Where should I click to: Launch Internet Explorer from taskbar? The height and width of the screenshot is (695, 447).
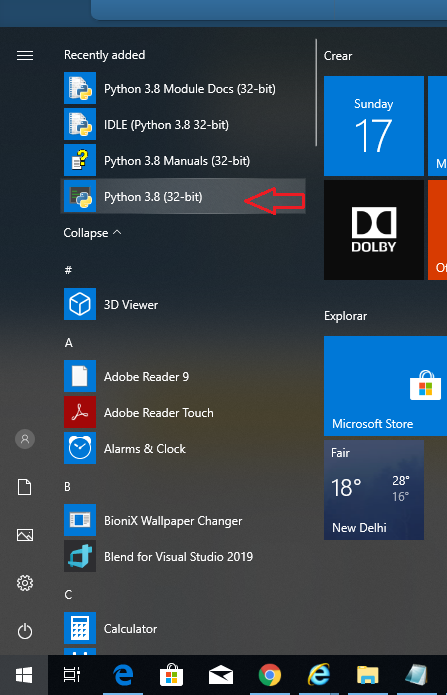pyautogui.click(x=319, y=675)
